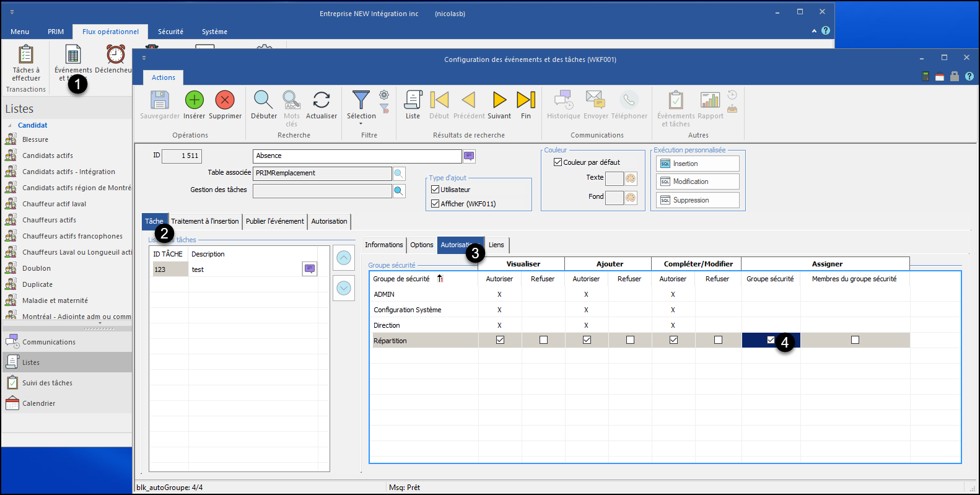Open the Sécurité menu tab
The height and width of the screenshot is (495, 980).
pyautogui.click(x=170, y=32)
